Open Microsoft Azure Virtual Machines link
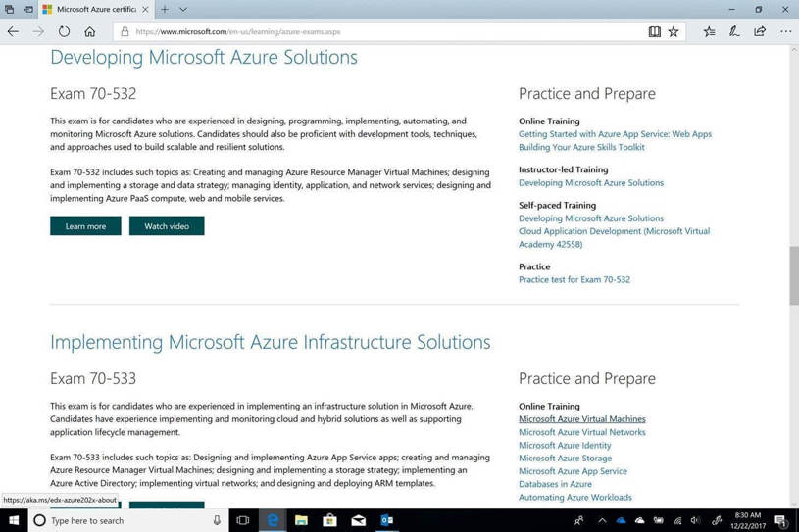The width and height of the screenshot is (799, 532). [581, 419]
